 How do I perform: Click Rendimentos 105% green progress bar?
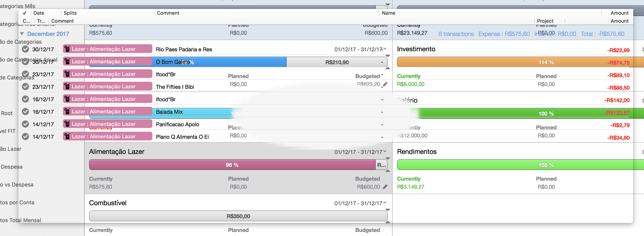[520, 165]
